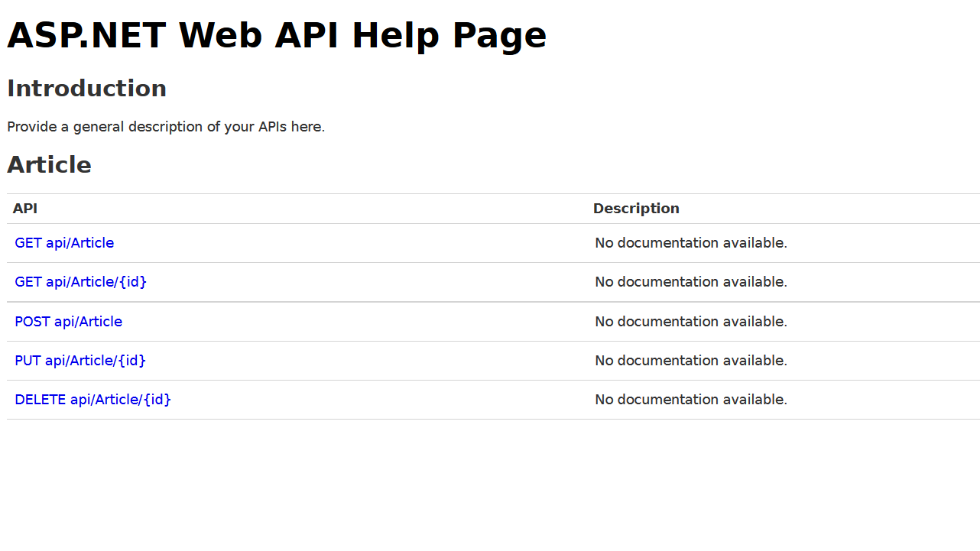The width and height of the screenshot is (980, 551).
Task: Click the description cell for GET api/Article/{id}
Action: pyautogui.click(x=784, y=282)
